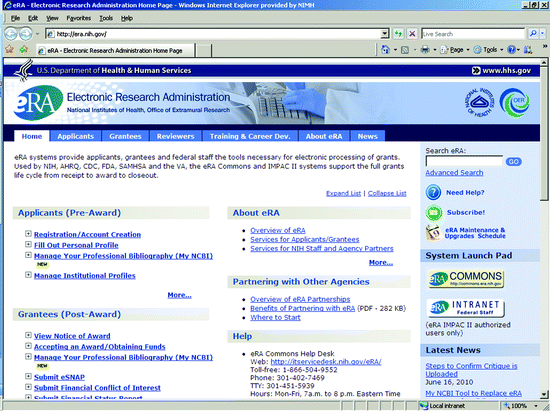Expand Manage Institutional Profiles plus box
Viewport: 550px width, 411px height.
pyautogui.click(x=28, y=275)
